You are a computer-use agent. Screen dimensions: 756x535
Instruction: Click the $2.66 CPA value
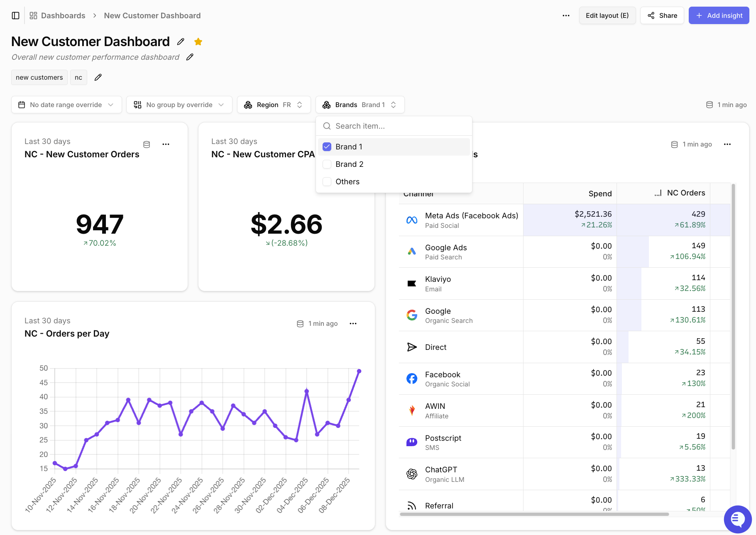click(286, 224)
